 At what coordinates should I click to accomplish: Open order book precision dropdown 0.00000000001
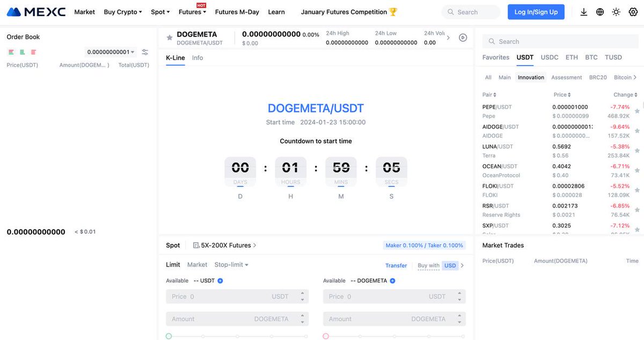111,52
